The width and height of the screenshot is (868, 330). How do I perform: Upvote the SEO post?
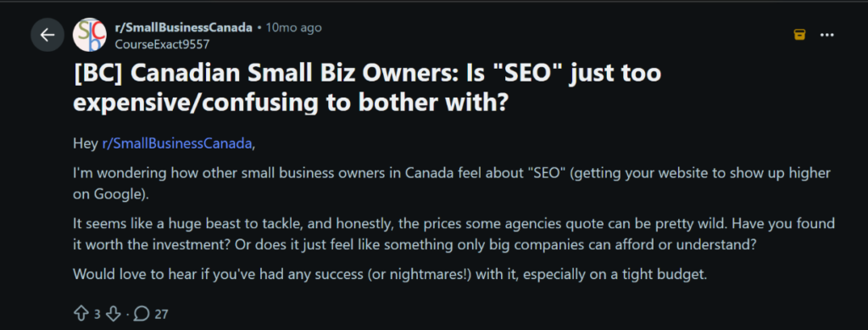pyautogui.click(x=81, y=314)
